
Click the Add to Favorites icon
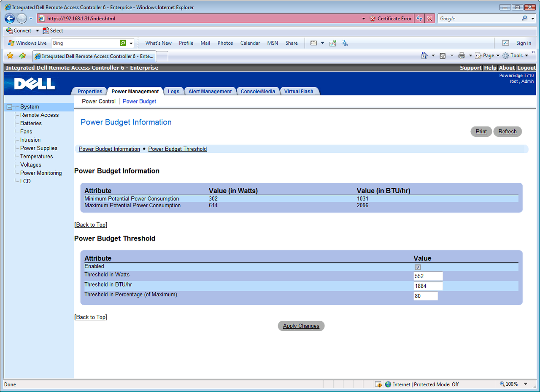point(22,56)
